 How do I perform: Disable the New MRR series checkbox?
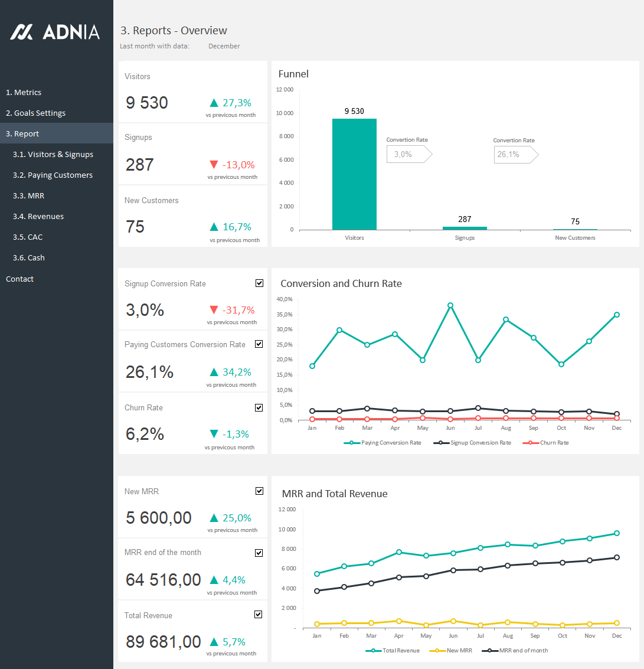[x=259, y=491]
